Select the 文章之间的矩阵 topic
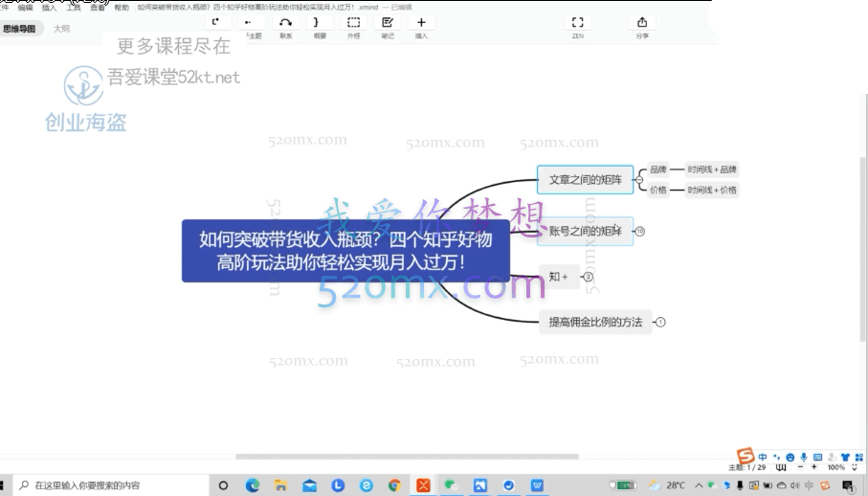Screen dimensions: 868x496 [585, 179]
